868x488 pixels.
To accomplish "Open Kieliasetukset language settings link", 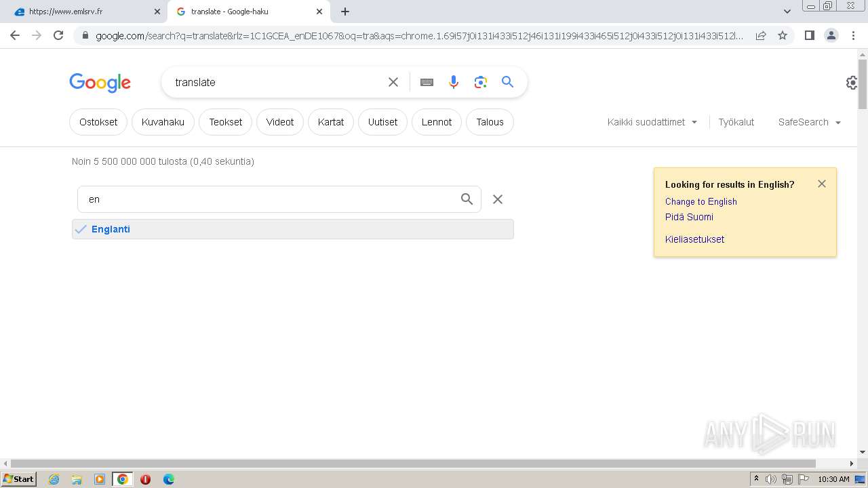I will point(694,239).
